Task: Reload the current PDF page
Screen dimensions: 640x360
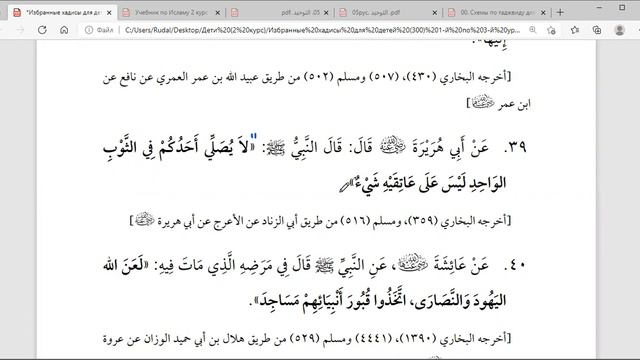Action: pos(42,30)
